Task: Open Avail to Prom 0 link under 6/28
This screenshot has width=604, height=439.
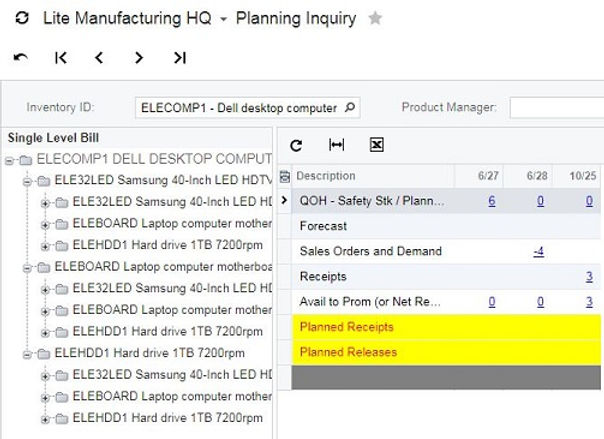Action: point(540,302)
